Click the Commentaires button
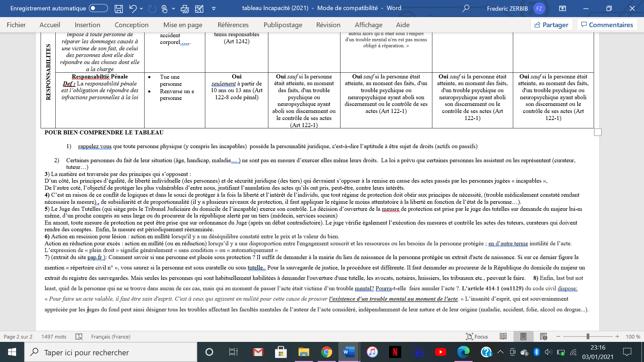The width and height of the screenshot is (644, 362). coord(607,25)
